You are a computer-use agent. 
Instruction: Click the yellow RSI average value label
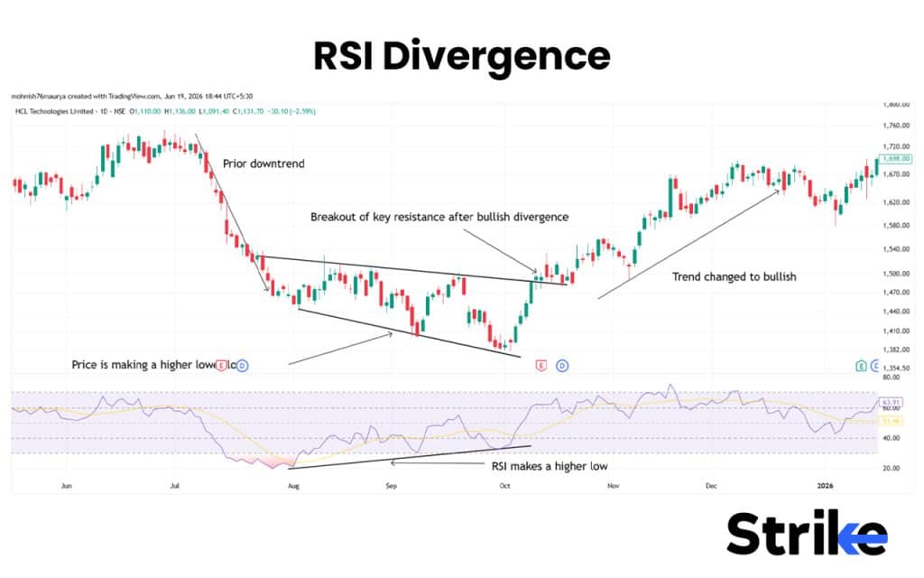(x=891, y=421)
